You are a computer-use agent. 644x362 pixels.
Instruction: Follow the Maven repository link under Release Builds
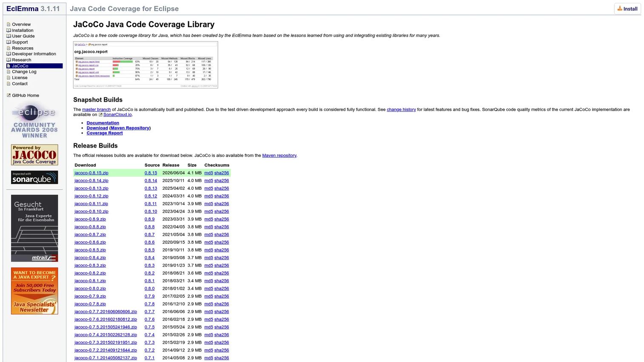pyautogui.click(x=279, y=156)
